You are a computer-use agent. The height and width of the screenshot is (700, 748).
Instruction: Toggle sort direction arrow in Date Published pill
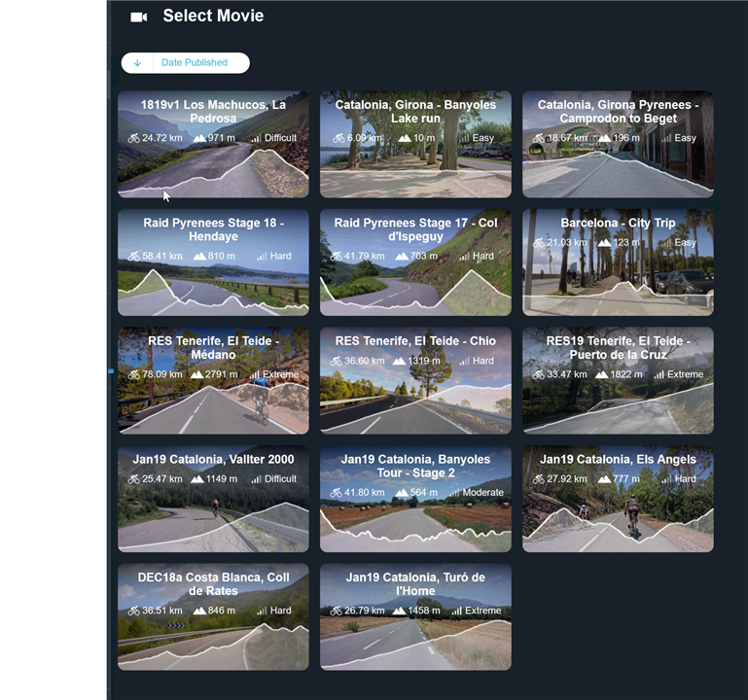137,63
